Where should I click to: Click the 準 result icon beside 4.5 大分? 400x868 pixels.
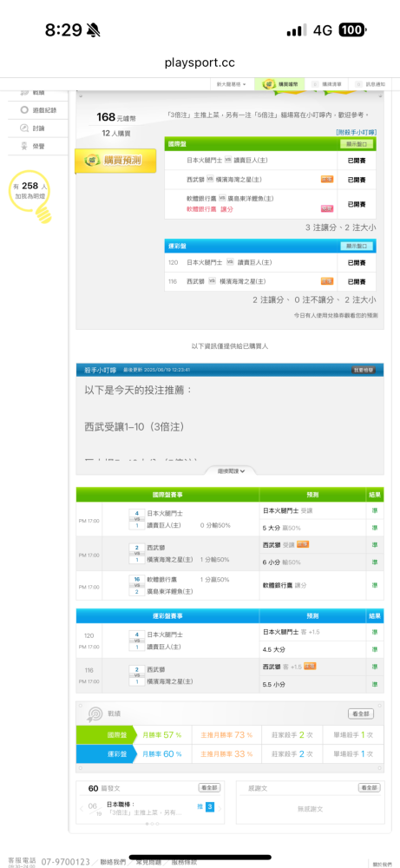(x=375, y=649)
